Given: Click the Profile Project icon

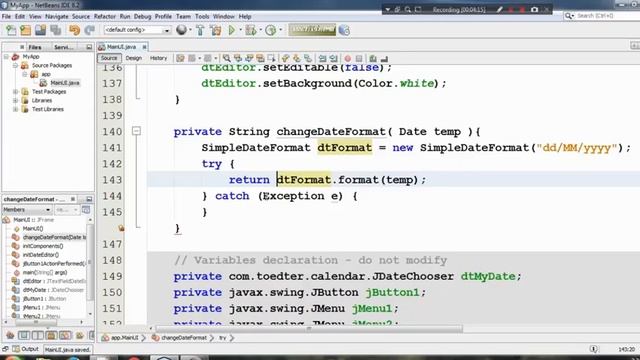Looking at the screenshot, I should pos(270,30).
